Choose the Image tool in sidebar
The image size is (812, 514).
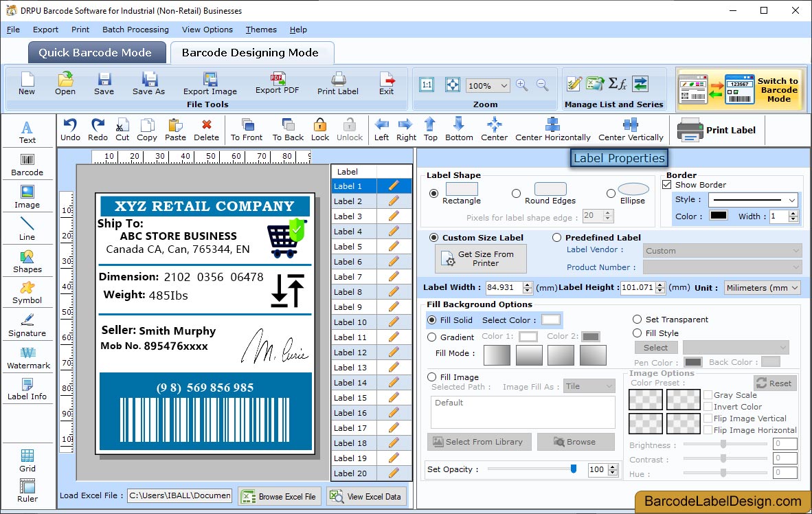pyautogui.click(x=27, y=197)
